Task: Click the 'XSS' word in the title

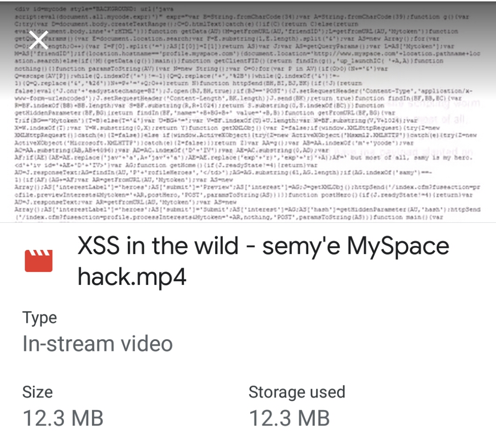Action: point(99,246)
